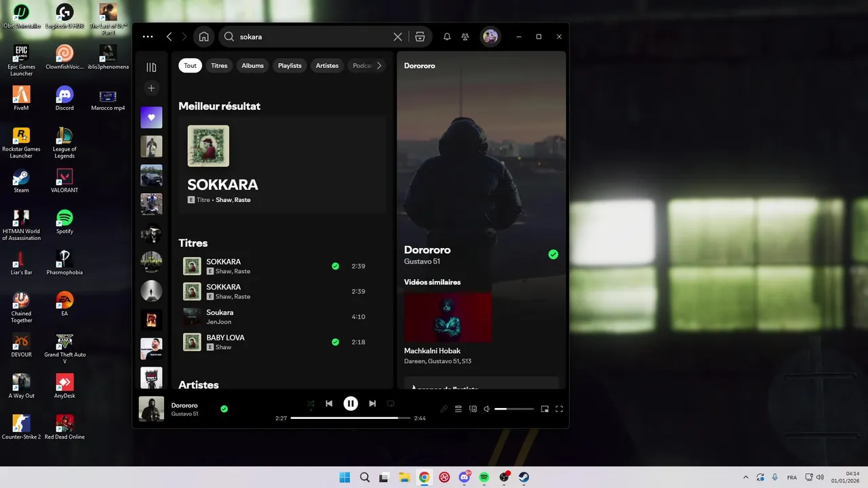Viewport: 868px width, 488px height.
Task: Click SOKKARA best result album cover
Action: tap(208, 146)
